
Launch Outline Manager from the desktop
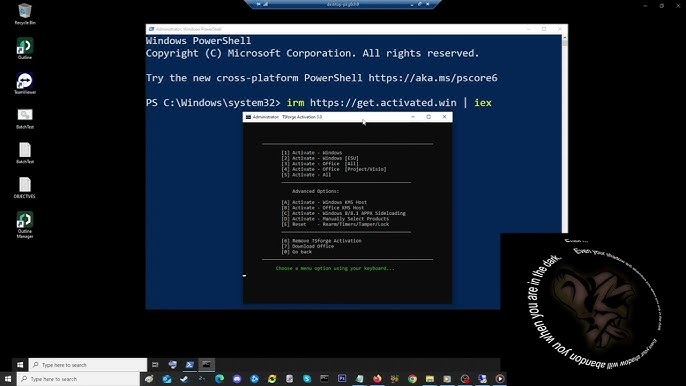pos(25,225)
